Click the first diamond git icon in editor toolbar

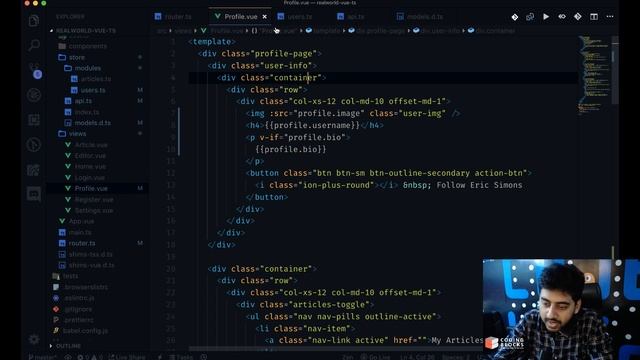(515, 17)
